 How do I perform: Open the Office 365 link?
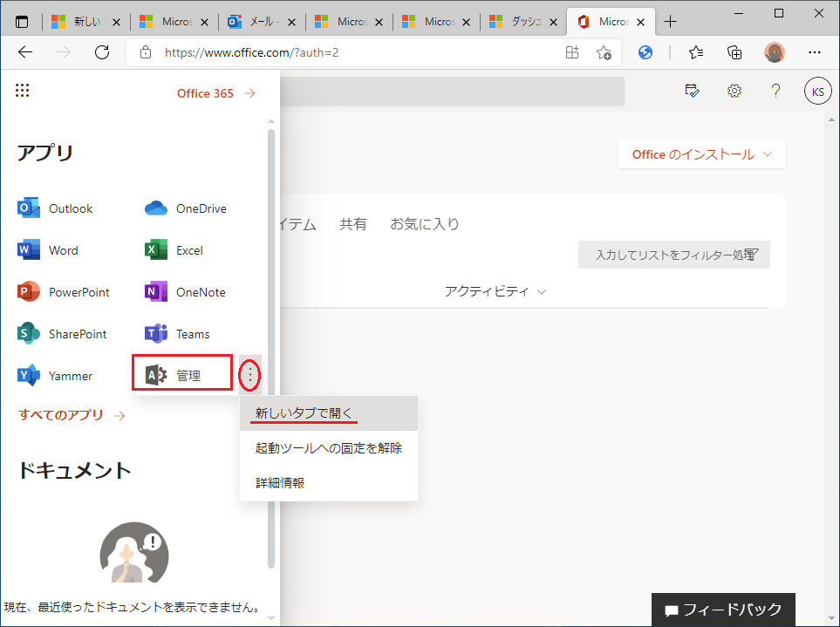point(216,93)
